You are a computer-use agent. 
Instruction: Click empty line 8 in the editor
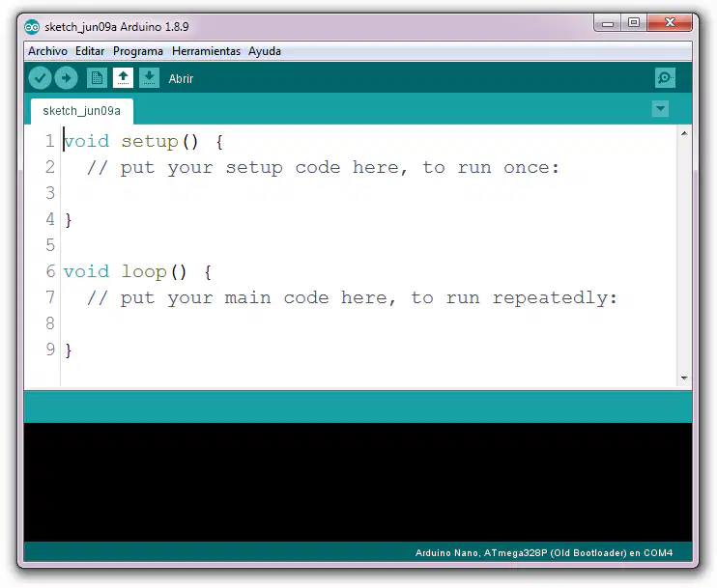tap(368, 323)
